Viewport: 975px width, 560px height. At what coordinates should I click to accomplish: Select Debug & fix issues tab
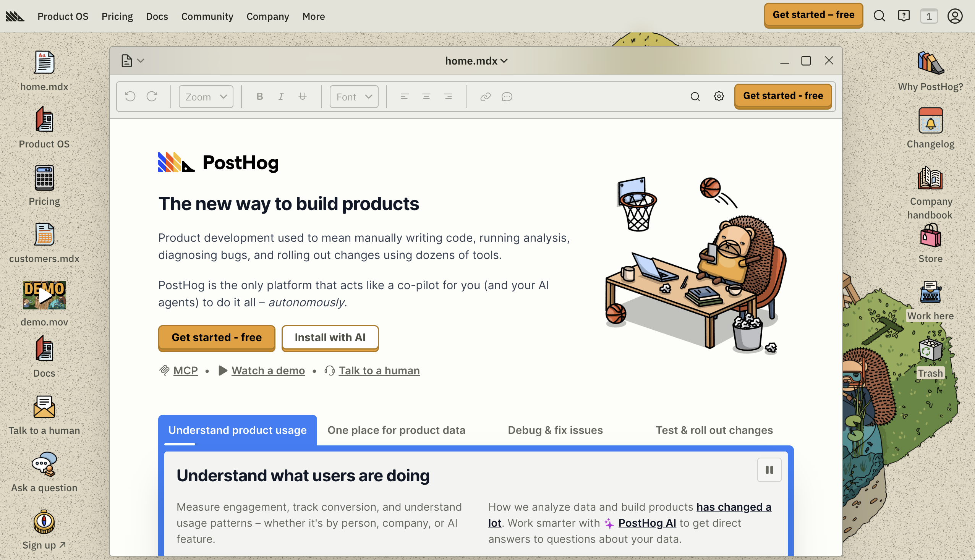pos(555,430)
